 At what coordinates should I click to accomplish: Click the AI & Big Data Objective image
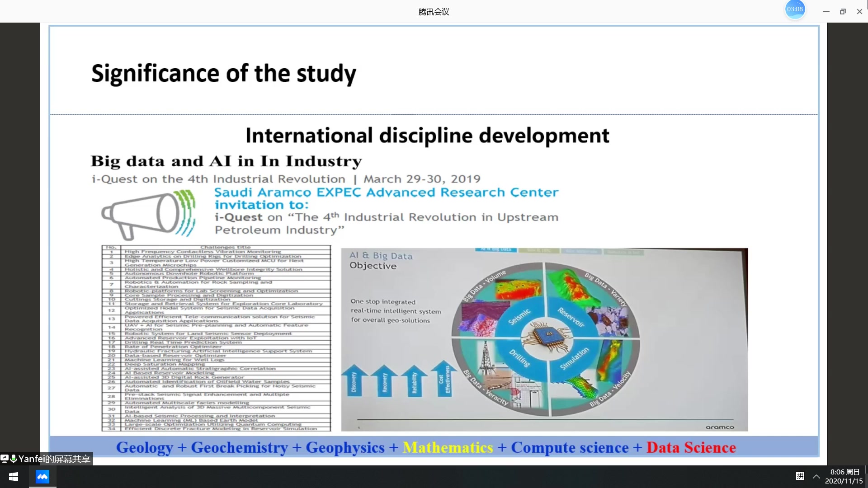[544, 339]
